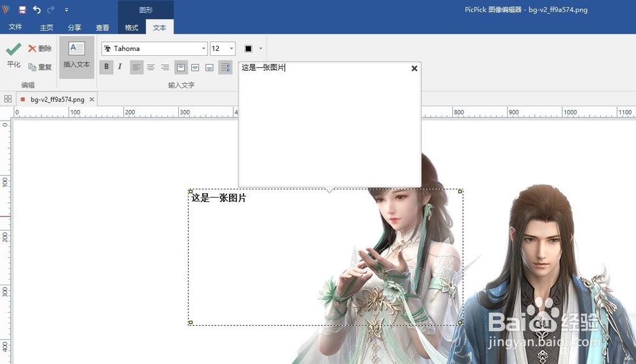
Task: Set vertical alignment to top
Action: 181,67
